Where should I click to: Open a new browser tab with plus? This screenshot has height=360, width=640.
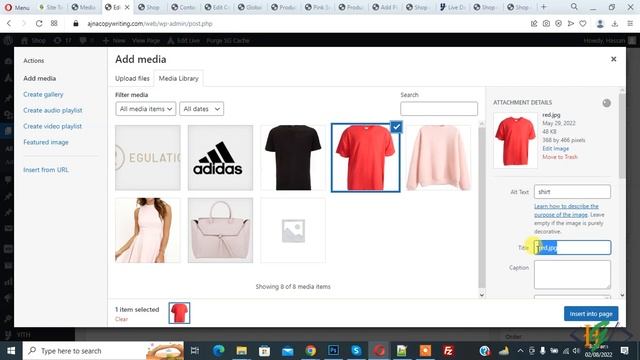pos(543,7)
